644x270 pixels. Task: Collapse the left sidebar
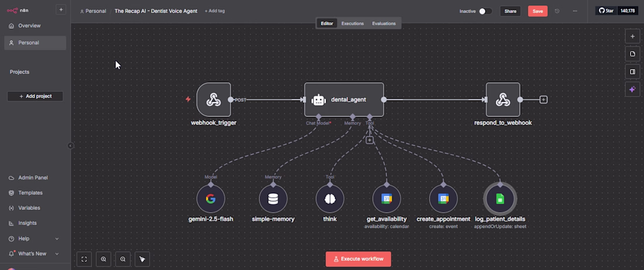point(71,146)
